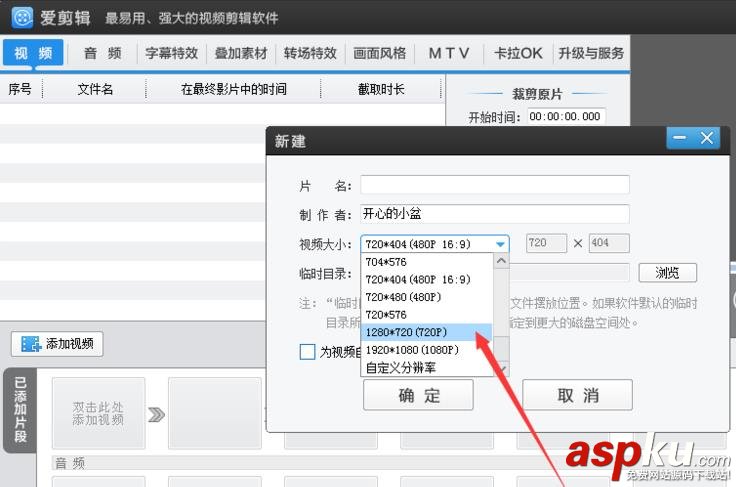Click the 序号 column header

(20, 89)
